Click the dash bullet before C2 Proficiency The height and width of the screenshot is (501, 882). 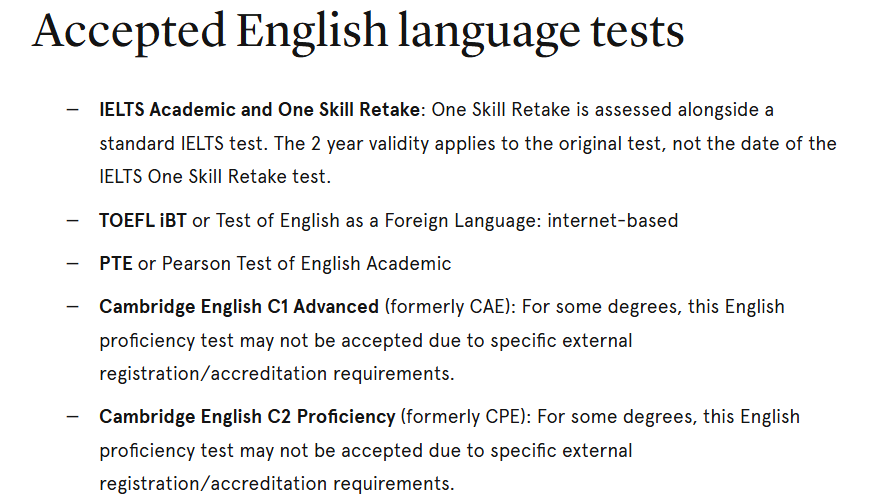tap(73, 416)
